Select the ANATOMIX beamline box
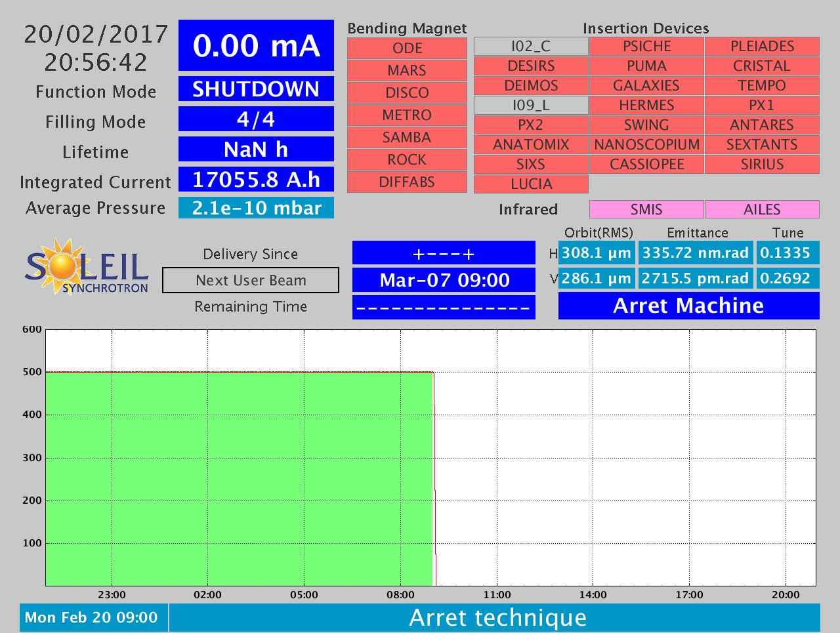The image size is (840, 633). pos(531,145)
